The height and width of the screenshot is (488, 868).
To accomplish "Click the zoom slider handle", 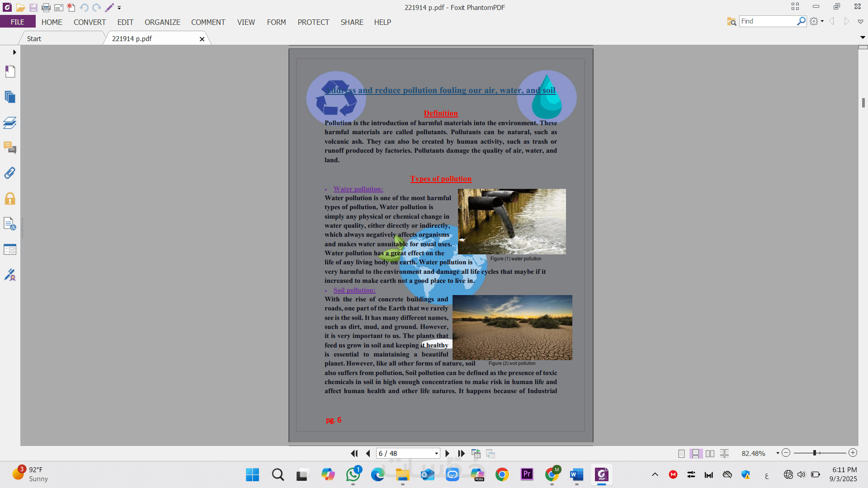I will tap(814, 453).
